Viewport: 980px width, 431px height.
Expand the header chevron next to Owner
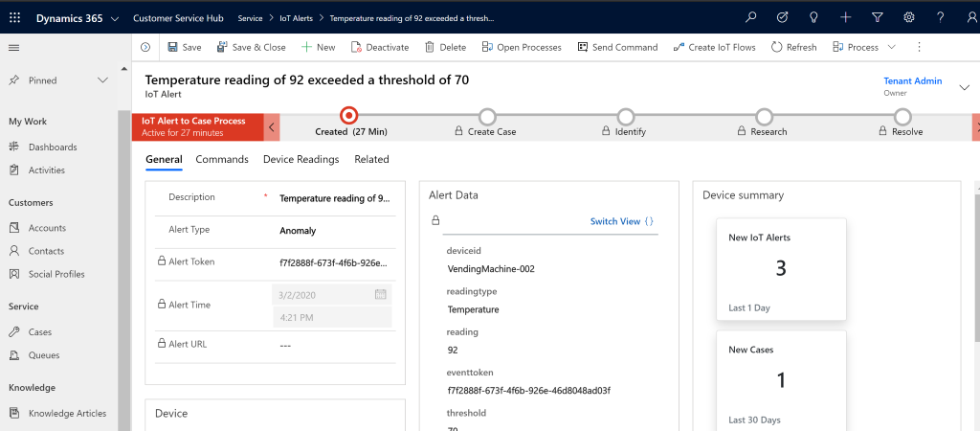(x=963, y=87)
